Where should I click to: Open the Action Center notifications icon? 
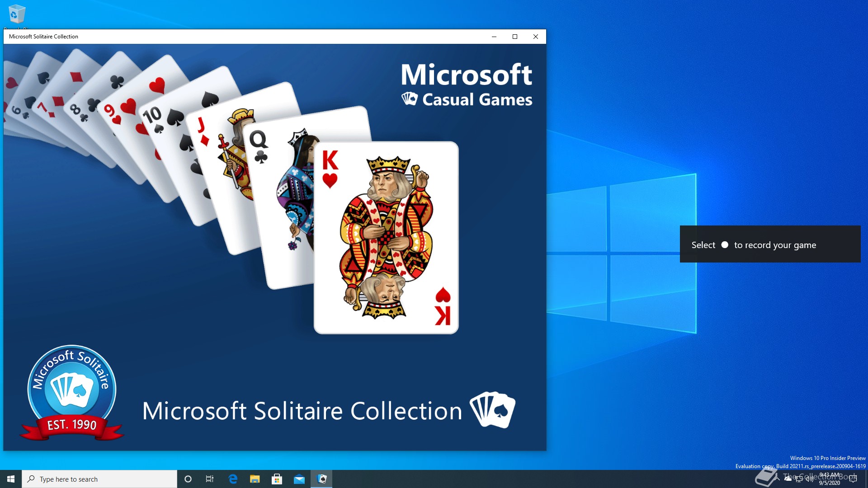pyautogui.click(x=853, y=479)
